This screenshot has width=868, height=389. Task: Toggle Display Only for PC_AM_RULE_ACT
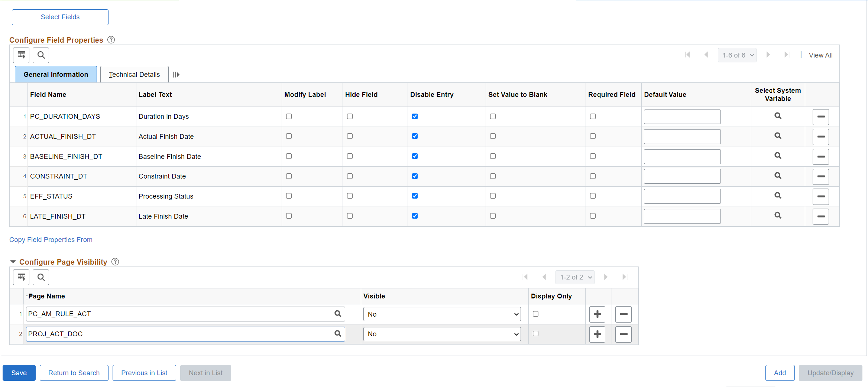(535, 314)
